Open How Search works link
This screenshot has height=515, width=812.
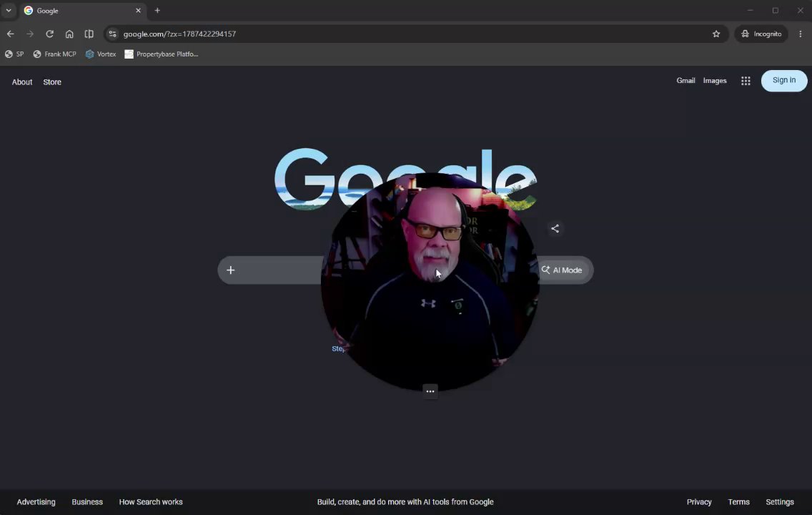coord(151,501)
